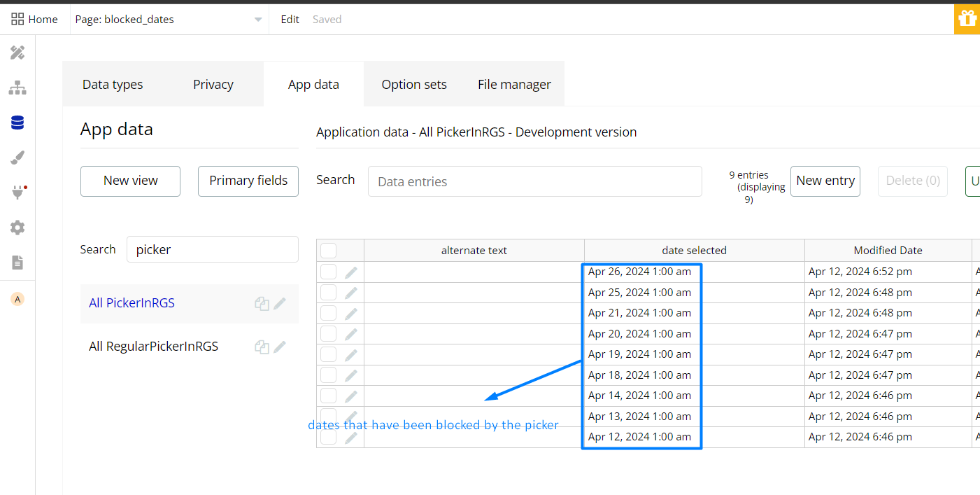The width and height of the screenshot is (980, 495).
Task: Switch to the Privacy tab
Action: 213,85
